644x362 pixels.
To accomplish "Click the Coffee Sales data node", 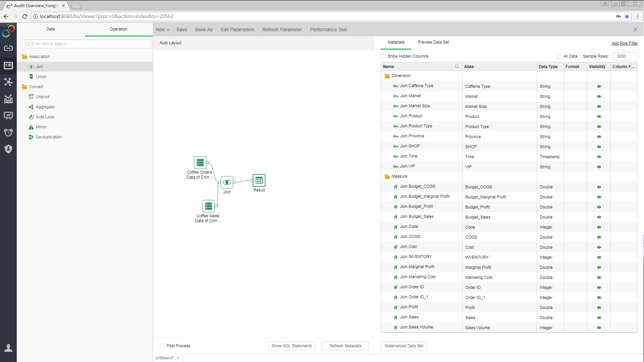I will [x=208, y=206].
